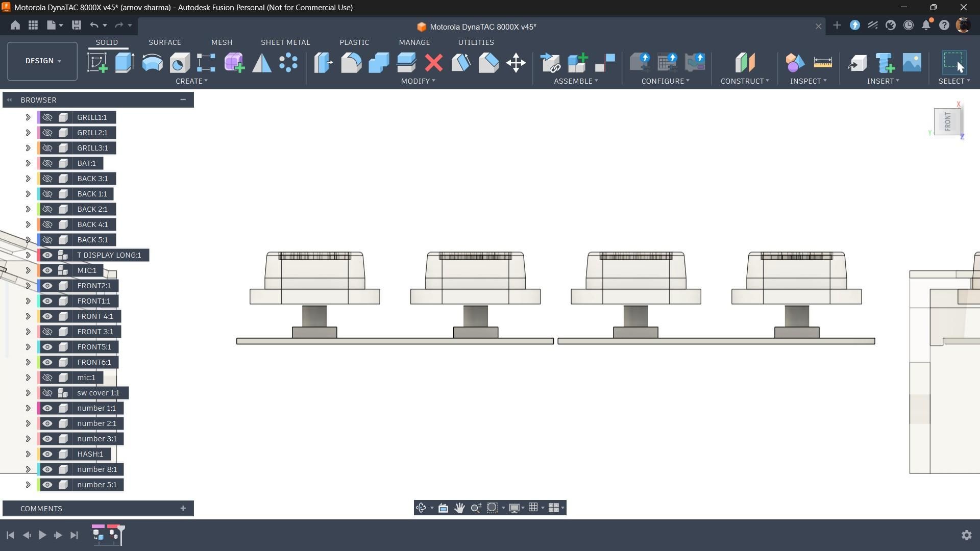
Task: Show the sw cover 1:1 component
Action: (x=47, y=393)
